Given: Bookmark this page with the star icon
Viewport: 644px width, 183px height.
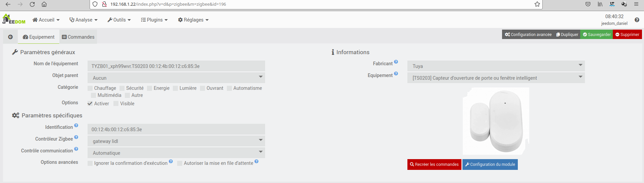Looking at the screenshot, I should click(x=537, y=4).
